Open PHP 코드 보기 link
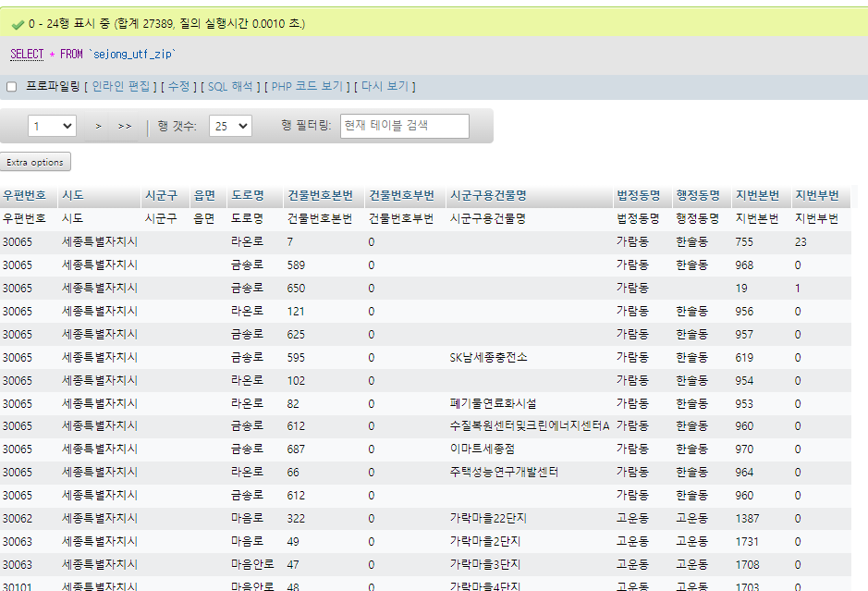 pos(307,86)
